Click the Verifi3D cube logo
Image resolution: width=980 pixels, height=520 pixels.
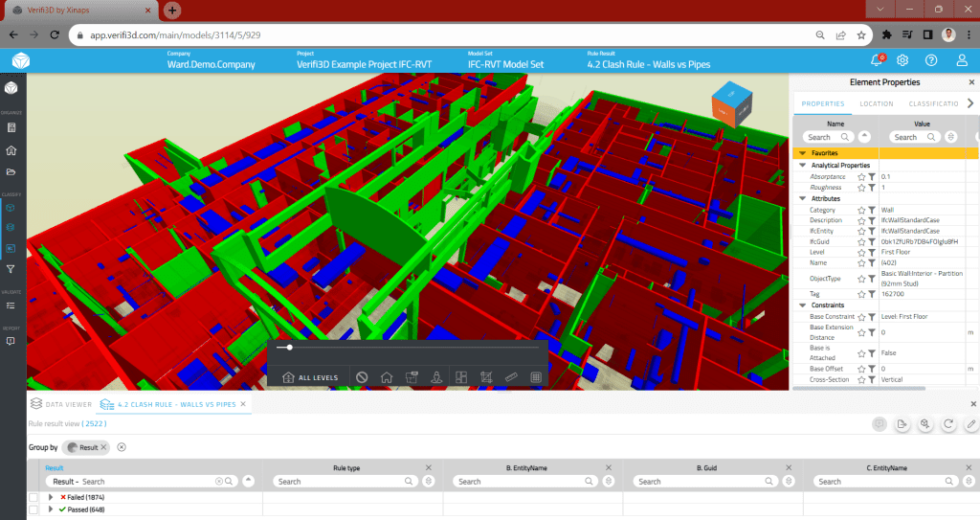click(21, 60)
